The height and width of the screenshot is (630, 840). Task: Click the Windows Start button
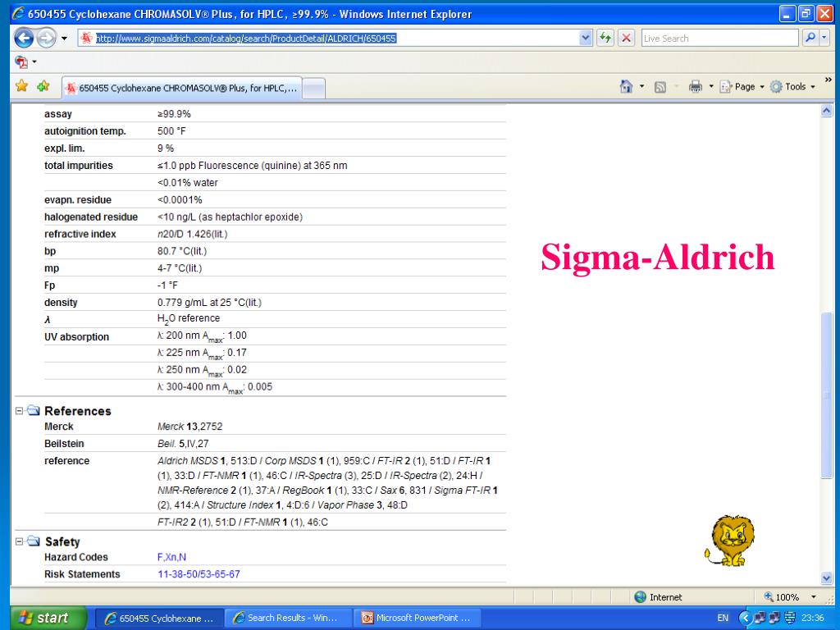[x=48, y=618]
